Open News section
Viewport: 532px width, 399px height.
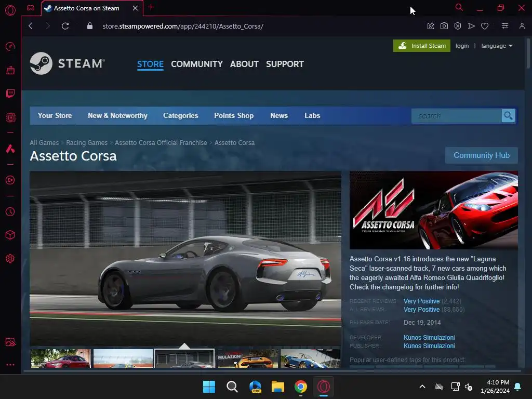[279, 115]
